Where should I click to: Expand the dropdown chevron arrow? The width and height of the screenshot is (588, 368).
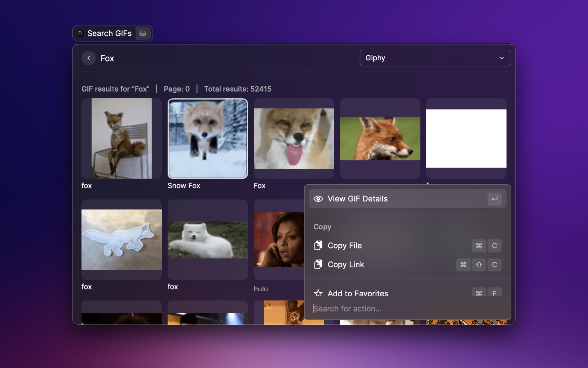pos(502,58)
